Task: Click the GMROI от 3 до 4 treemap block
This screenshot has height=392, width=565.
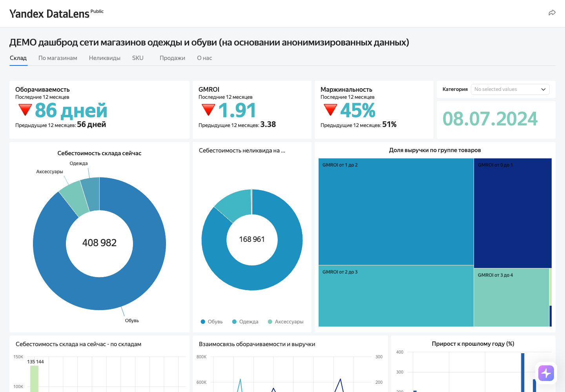Action: coord(511,298)
